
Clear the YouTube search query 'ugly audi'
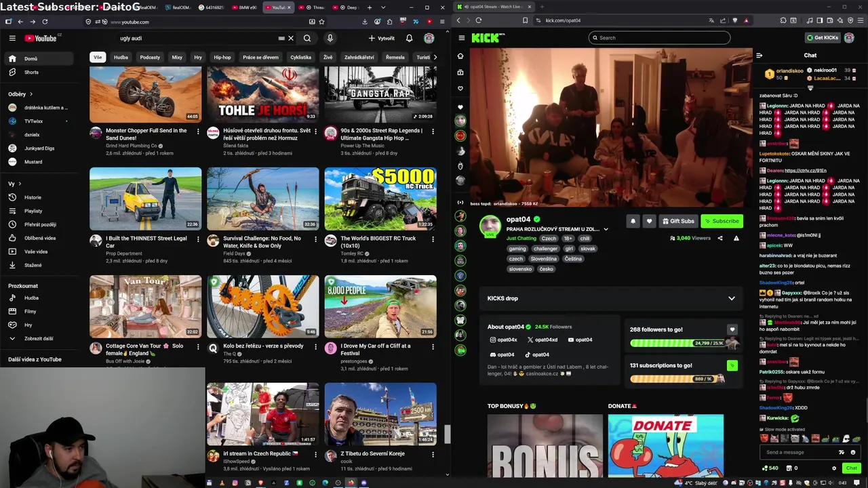291,39
